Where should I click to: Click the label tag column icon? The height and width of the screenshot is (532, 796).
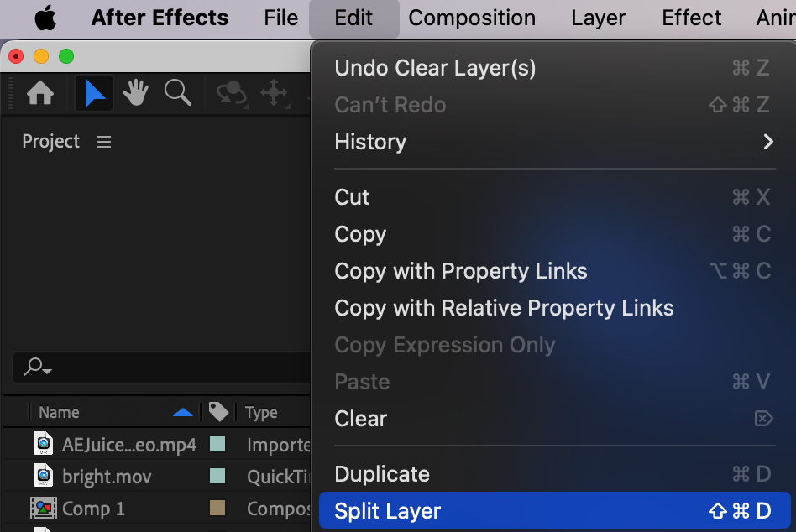(218, 411)
